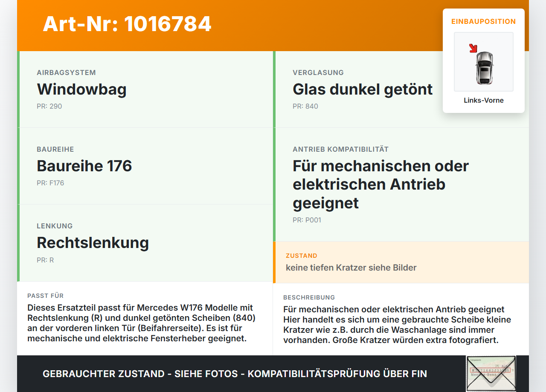Enable the Links-Vorne position indicator
This screenshot has height=392, width=546.
click(x=483, y=100)
